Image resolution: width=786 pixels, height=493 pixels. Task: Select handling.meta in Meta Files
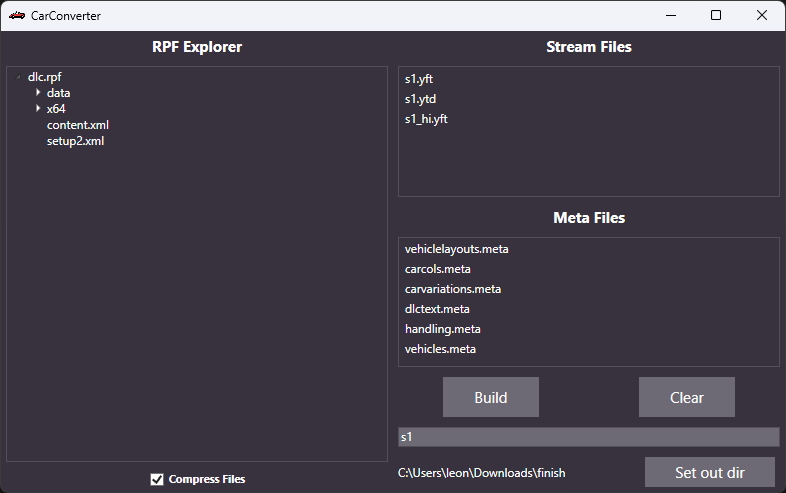point(443,329)
